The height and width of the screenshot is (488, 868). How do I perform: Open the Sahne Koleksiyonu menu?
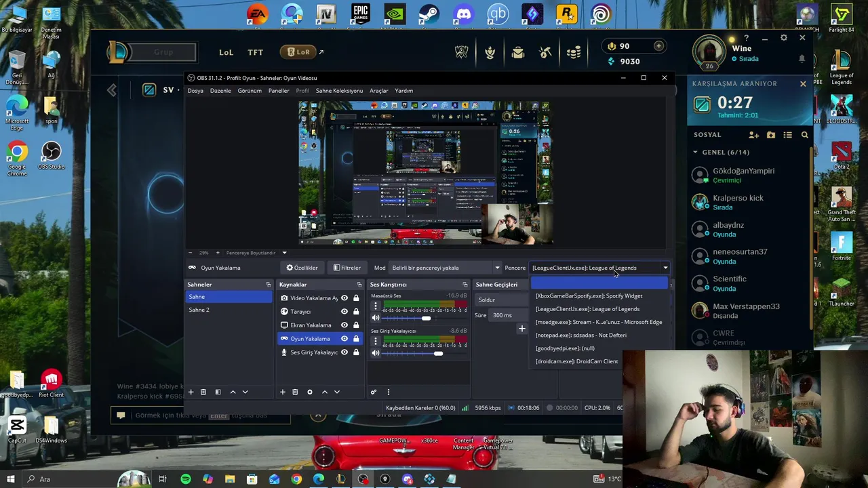[x=339, y=91]
